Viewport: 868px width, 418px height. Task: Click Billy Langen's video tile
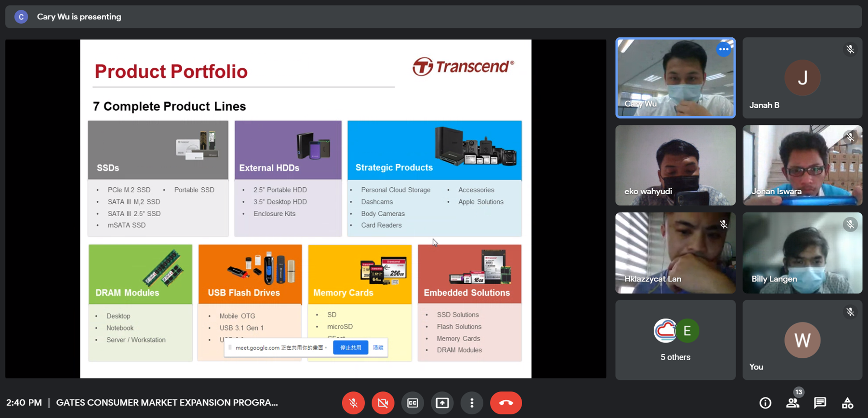pyautogui.click(x=802, y=253)
